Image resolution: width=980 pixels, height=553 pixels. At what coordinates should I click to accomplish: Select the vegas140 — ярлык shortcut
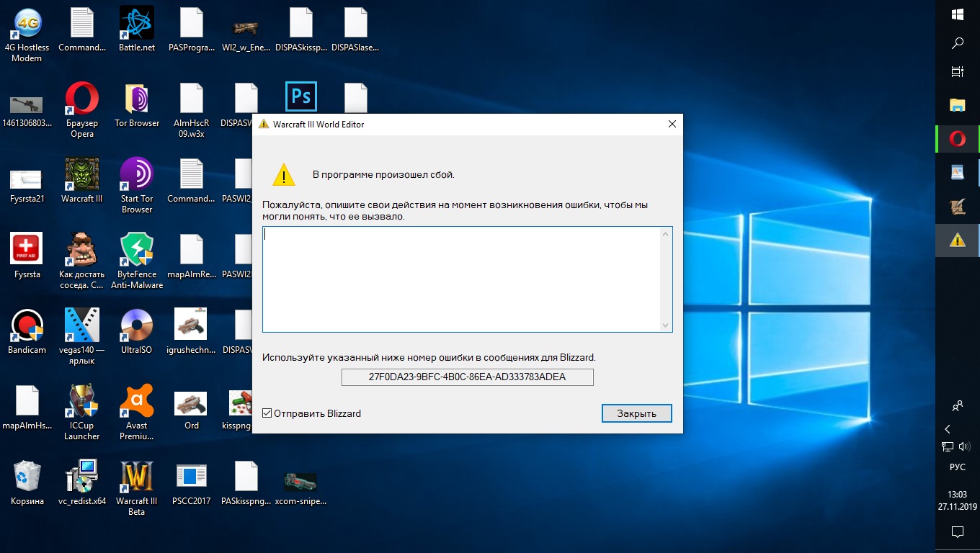(82, 337)
